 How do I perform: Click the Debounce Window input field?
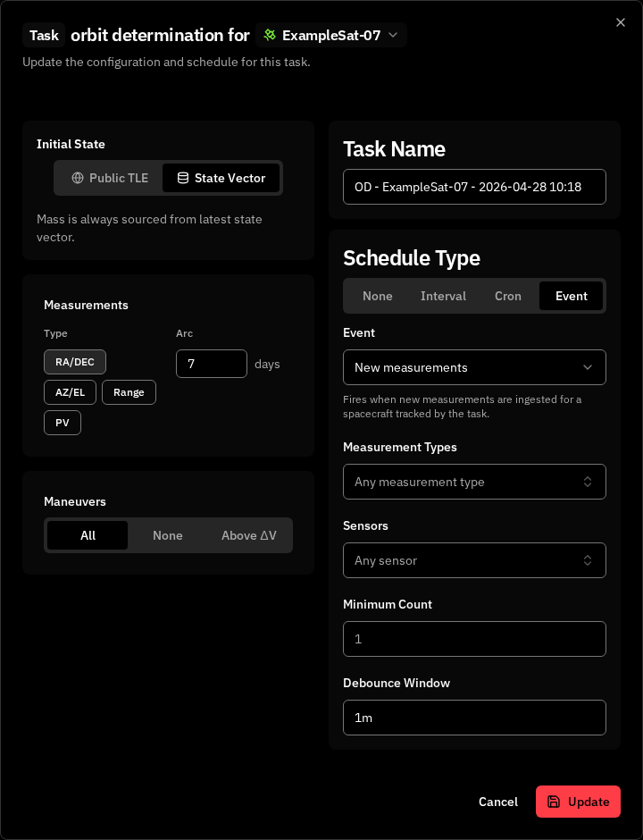[474, 718]
